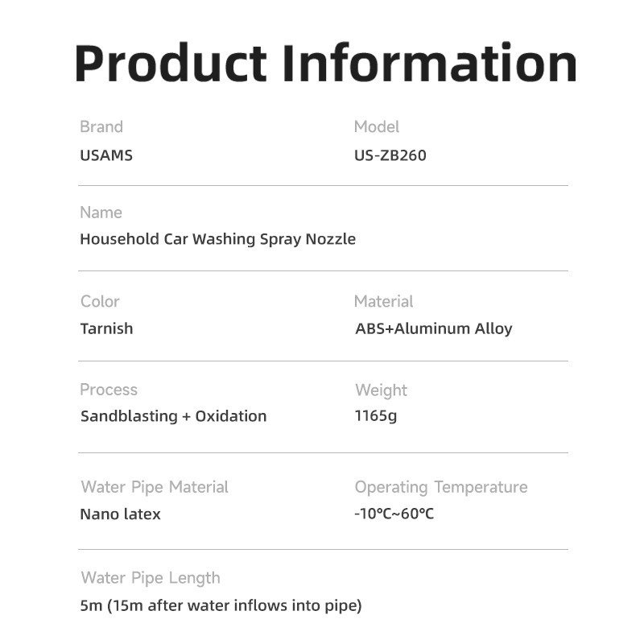Click the ABS+Aluminum Alloy value
This screenshot has height=644, width=644.
(434, 329)
